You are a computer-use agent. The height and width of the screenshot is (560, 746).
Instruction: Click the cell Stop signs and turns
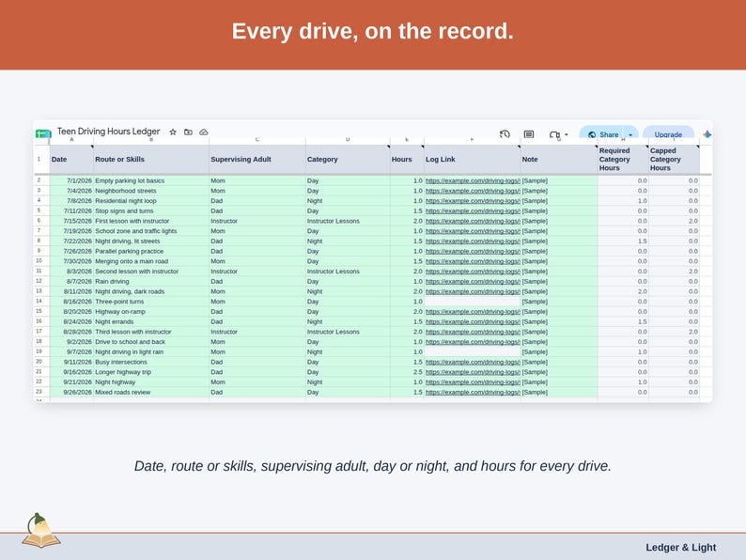[151, 210]
